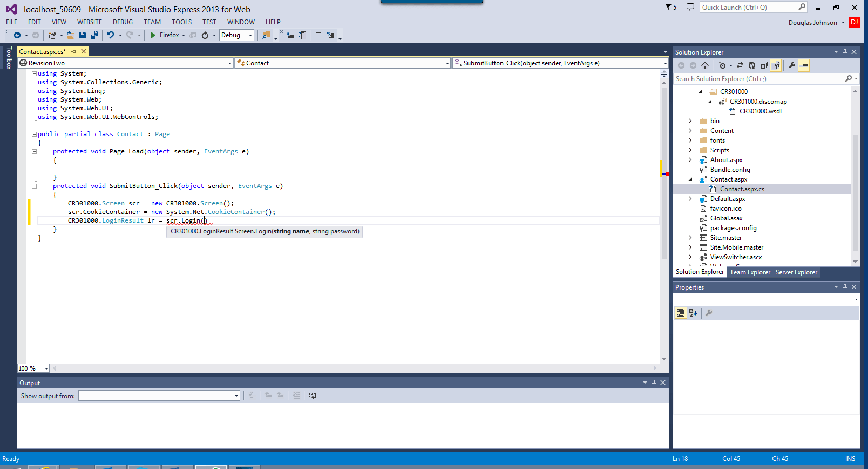The width and height of the screenshot is (868, 469).
Task: Click the feedback speech bubble icon
Action: point(690,7)
